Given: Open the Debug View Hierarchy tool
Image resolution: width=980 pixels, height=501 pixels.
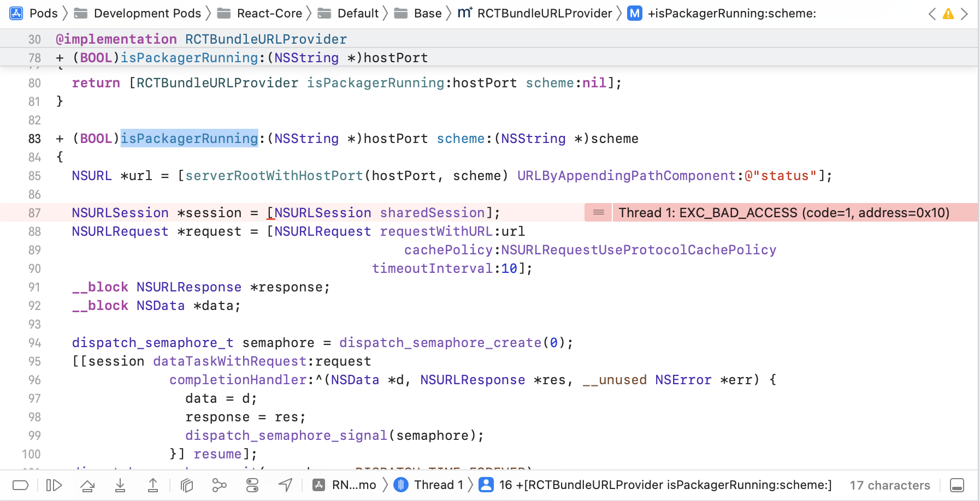Looking at the screenshot, I should 186,485.
